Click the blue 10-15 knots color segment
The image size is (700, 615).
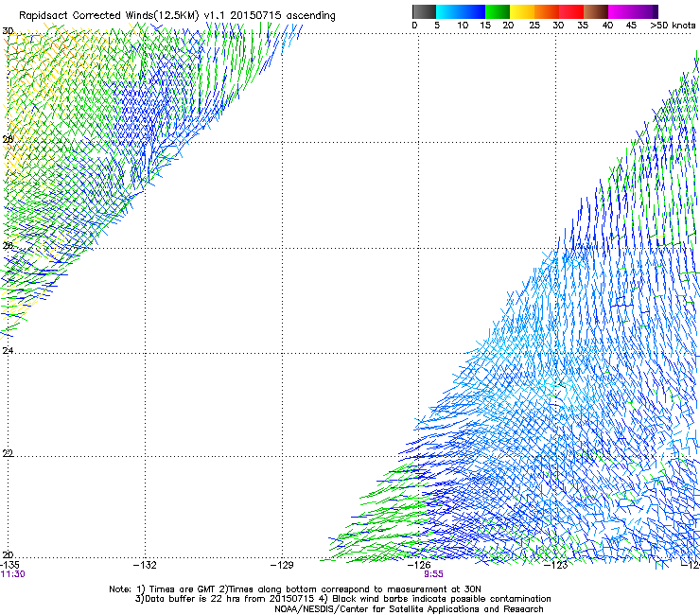pos(473,11)
